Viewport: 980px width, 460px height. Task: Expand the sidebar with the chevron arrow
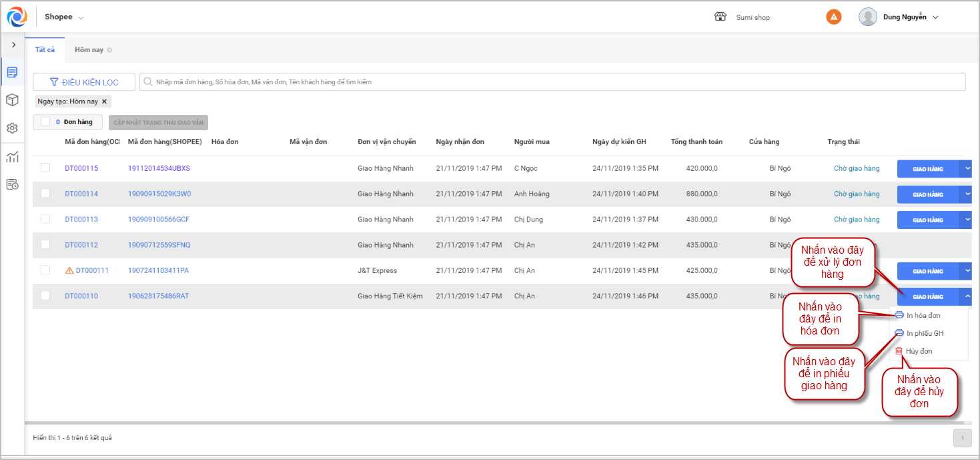click(13, 45)
